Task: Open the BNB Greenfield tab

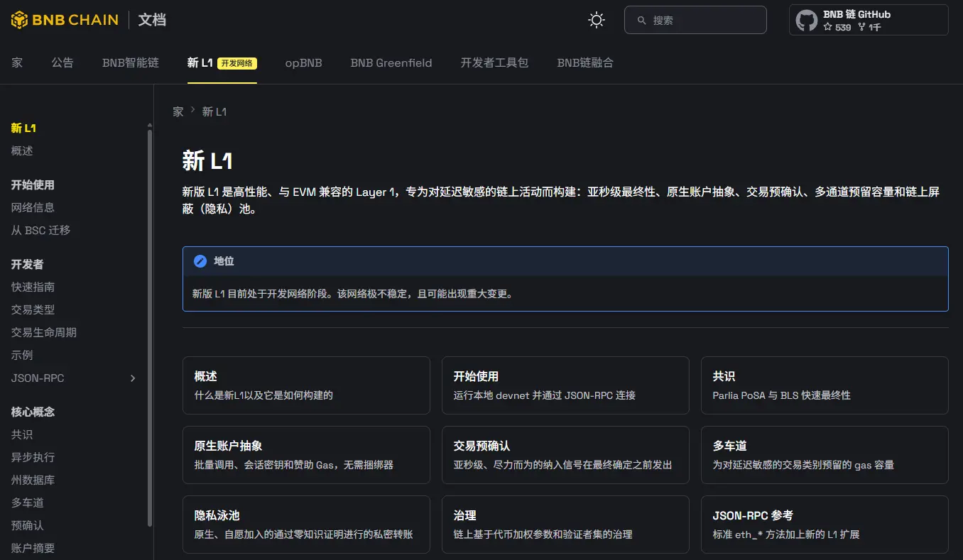Action: [x=391, y=62]
